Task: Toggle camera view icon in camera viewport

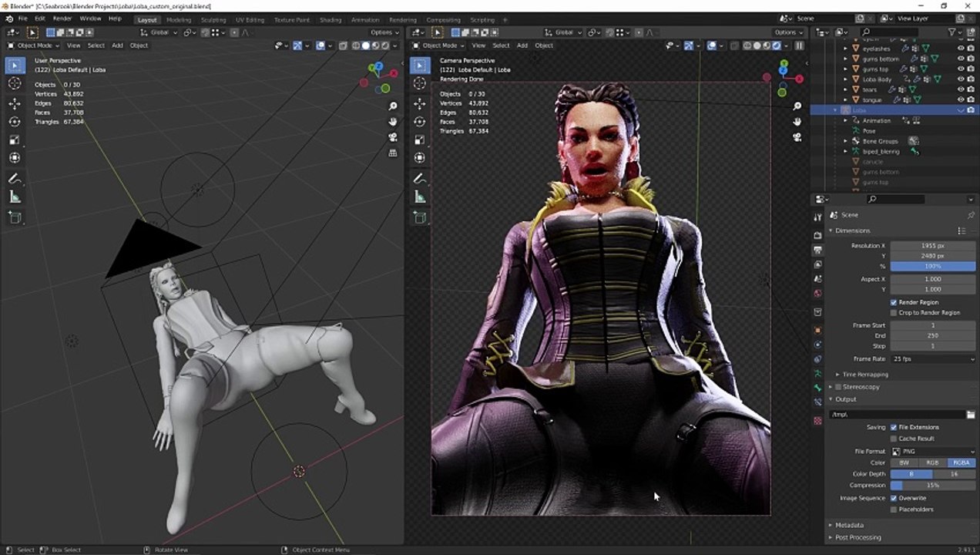Action: 797,137
